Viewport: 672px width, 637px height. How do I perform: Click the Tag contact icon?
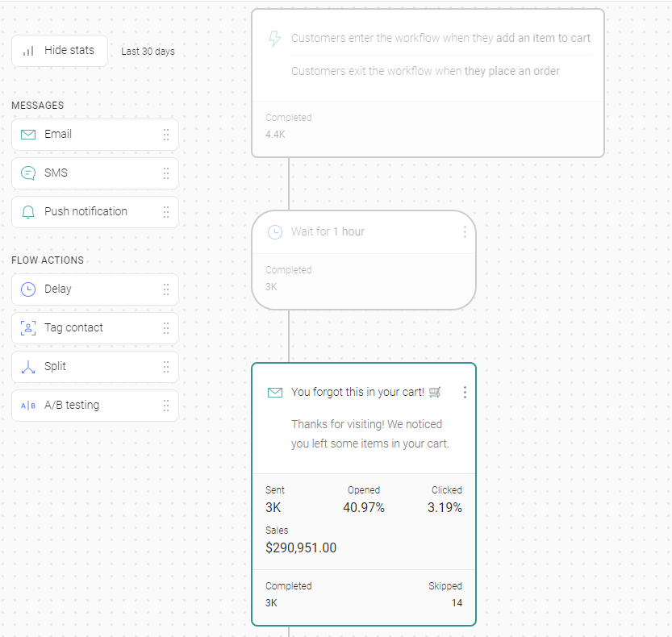[x=28, y=328]
